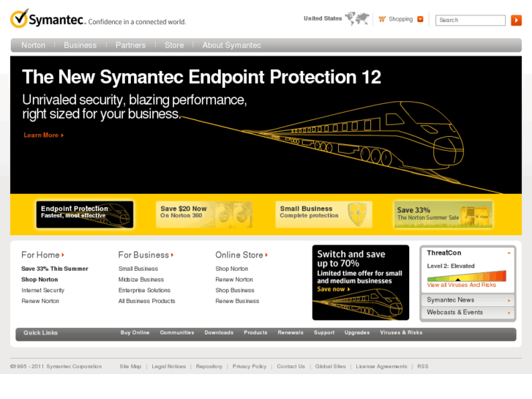Open the Shop Business link
Screen dimensions: 532x399
pos(235,291)
